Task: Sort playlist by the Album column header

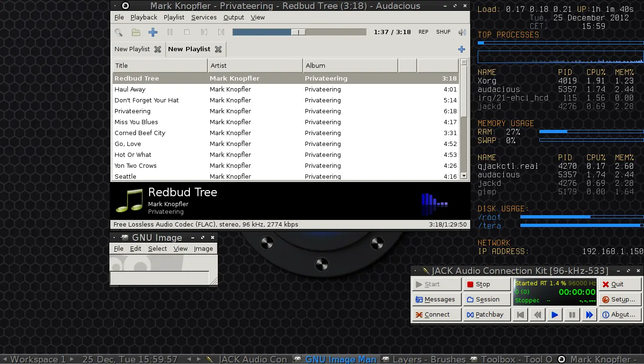Action: (x=350, y=65)
